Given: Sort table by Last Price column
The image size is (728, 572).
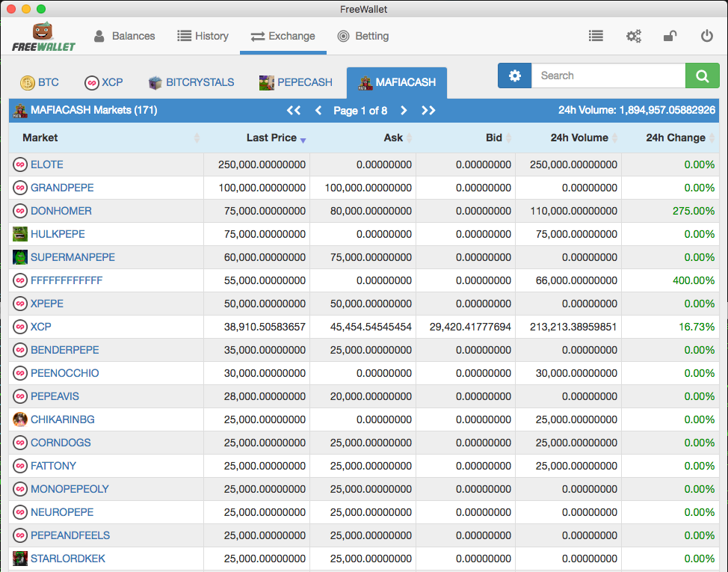Looking at the screenshot, I should 257,138.
